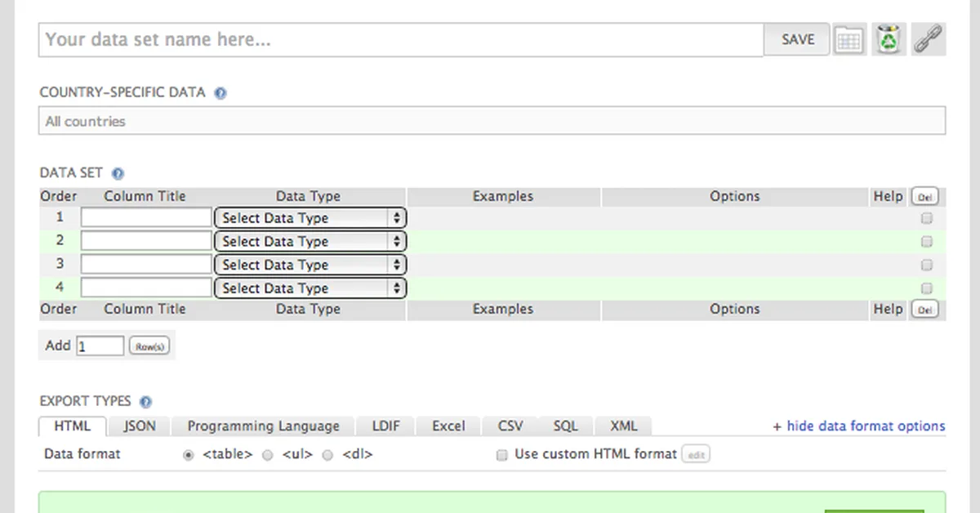Click the edit button beside custom HTML format
980x513 pixels.
point(695,454)
